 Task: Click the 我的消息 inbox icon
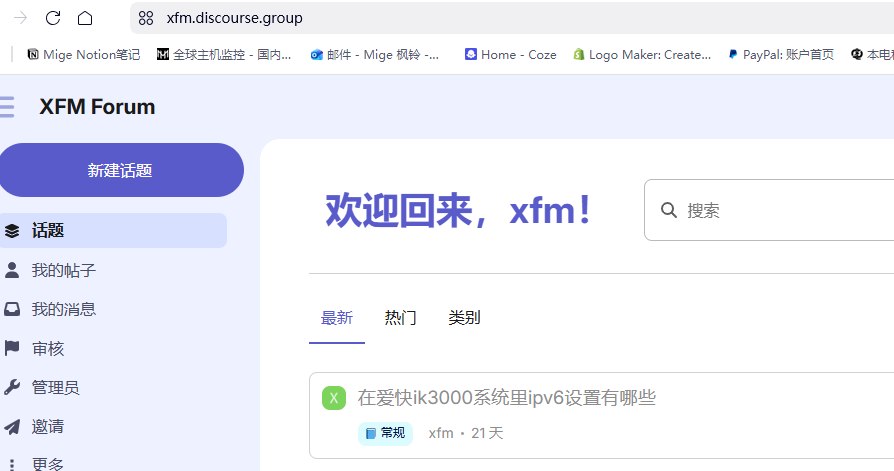[x=12, y=309]
